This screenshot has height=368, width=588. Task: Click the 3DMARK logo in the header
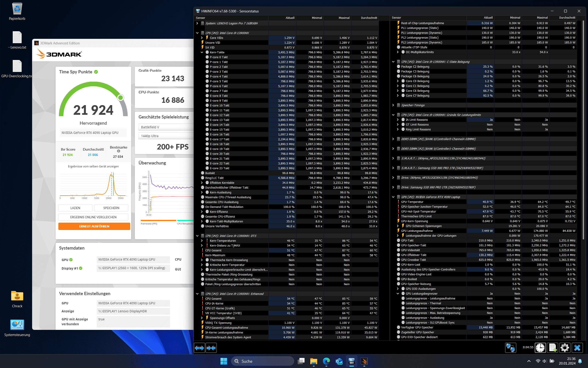(x=59, y=54)
